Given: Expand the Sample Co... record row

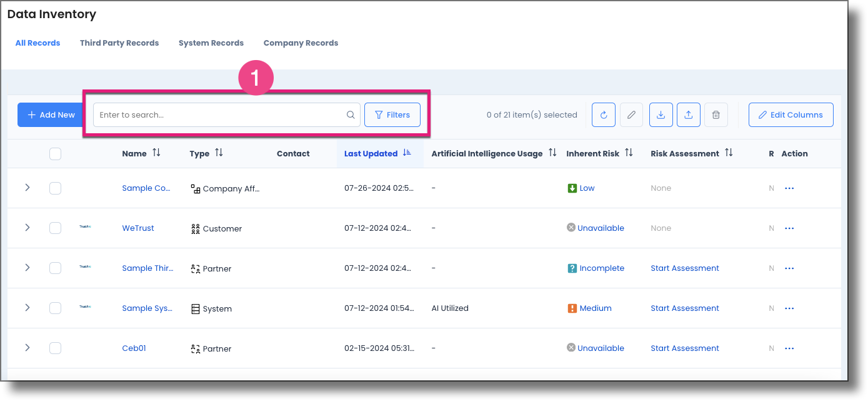Looking at the screenshot, I should click(28, 188).
